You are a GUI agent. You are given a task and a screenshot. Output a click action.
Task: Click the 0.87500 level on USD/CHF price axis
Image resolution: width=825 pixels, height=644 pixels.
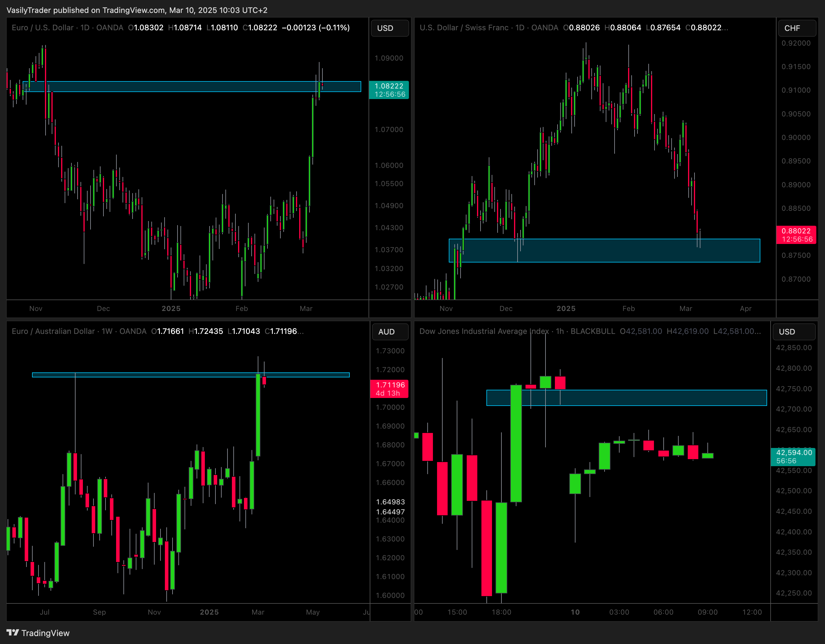[x=796, y=255]
